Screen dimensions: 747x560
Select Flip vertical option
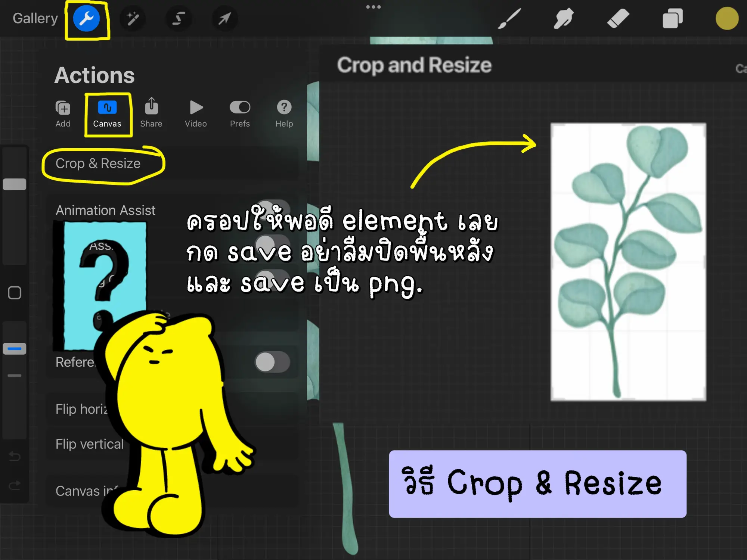tap(90, 444)
